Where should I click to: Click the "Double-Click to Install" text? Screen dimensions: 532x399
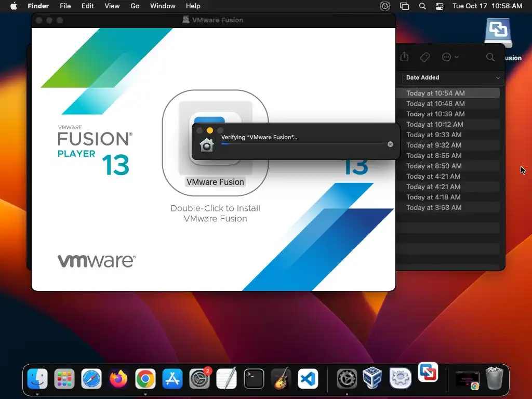click(x=215, y=208)
